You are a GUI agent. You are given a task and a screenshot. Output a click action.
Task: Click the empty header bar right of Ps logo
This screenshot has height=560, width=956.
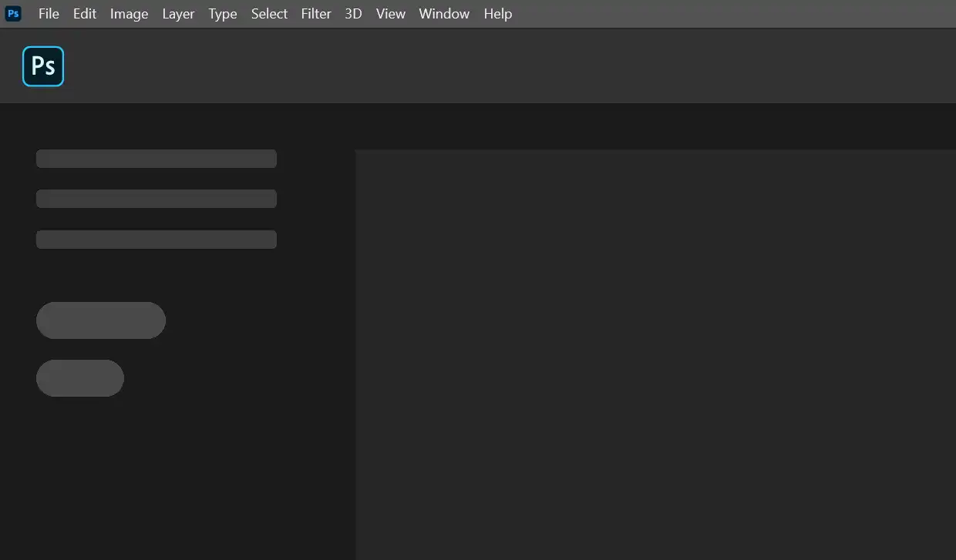click(x=509, y=66)
